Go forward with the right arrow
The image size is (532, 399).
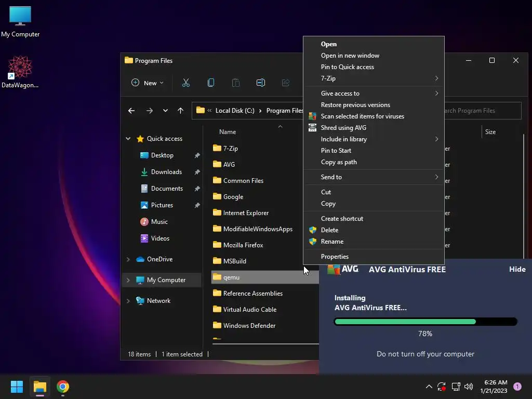[149, 111]
